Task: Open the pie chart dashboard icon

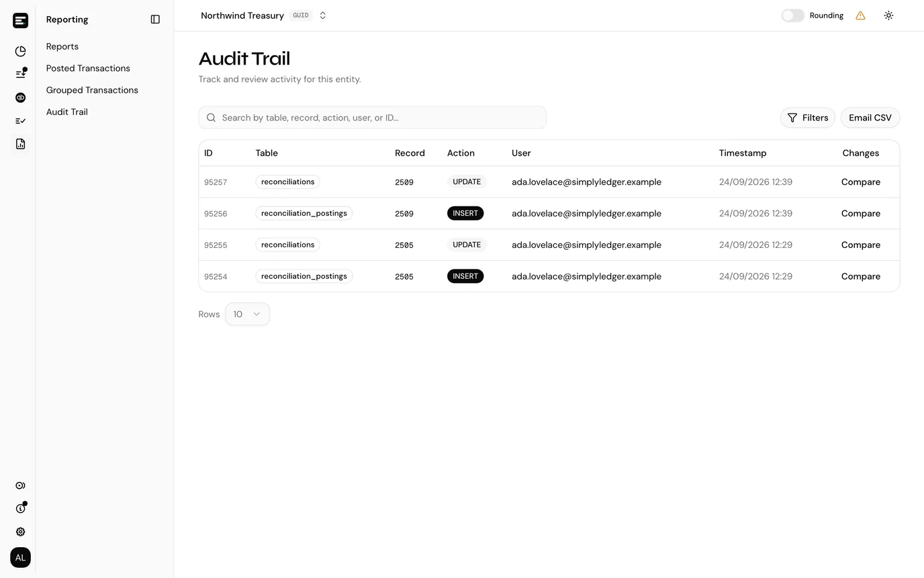Action: [x=20, y=51]
